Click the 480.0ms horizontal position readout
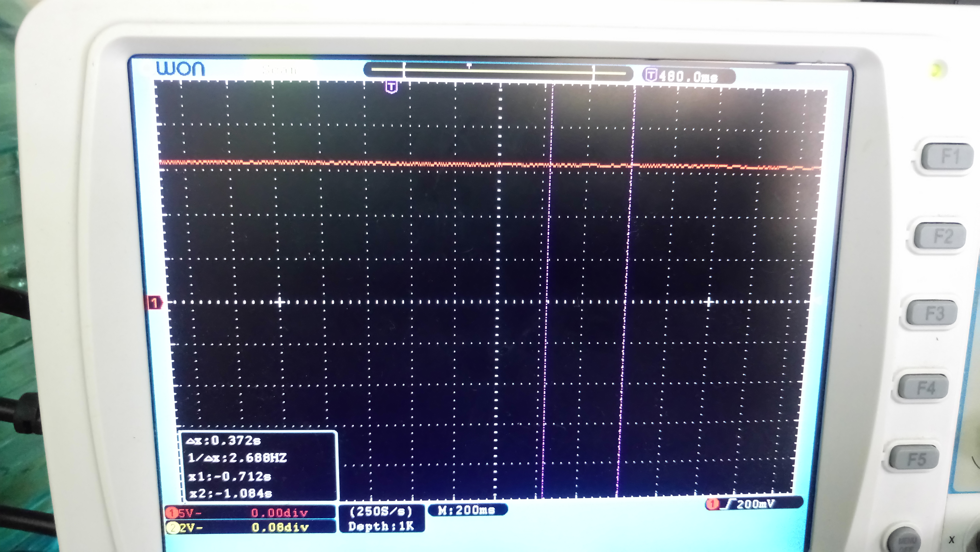The image size is (980, 552). click(689, 76)
